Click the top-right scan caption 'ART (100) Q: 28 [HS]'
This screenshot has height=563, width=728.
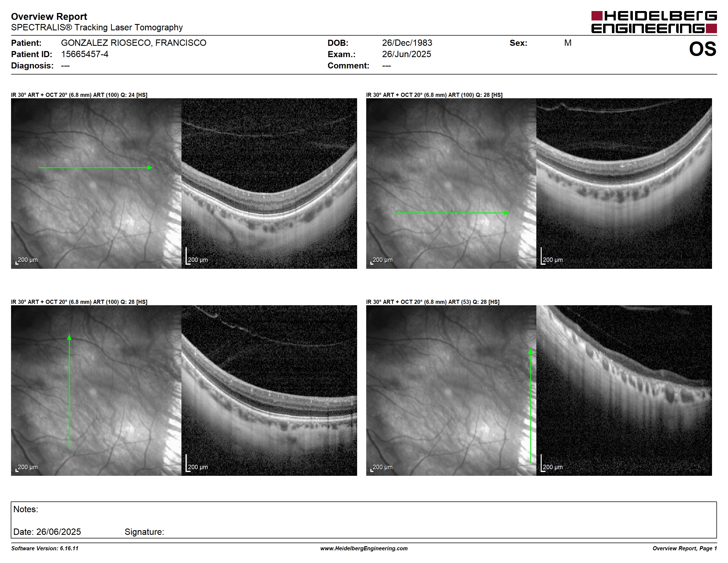434,95
